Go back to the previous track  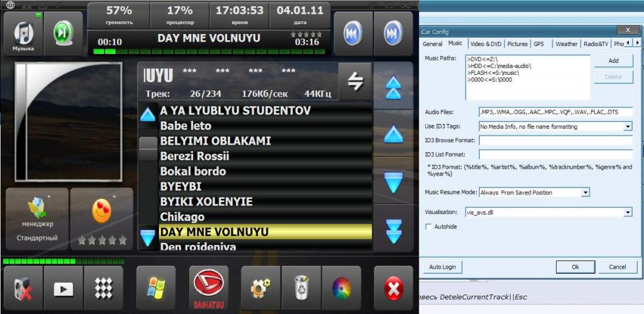point(353,33)
